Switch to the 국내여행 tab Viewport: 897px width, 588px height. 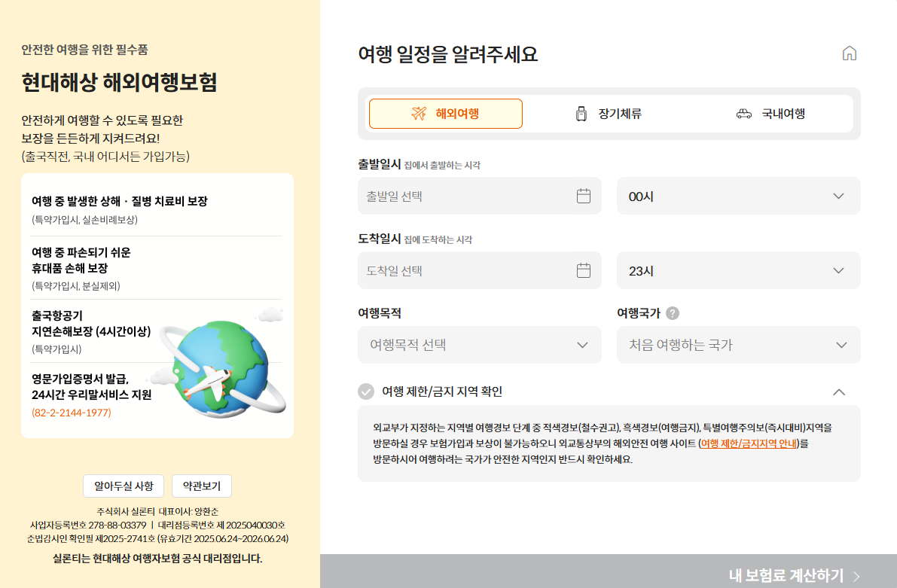click(771, 113)
